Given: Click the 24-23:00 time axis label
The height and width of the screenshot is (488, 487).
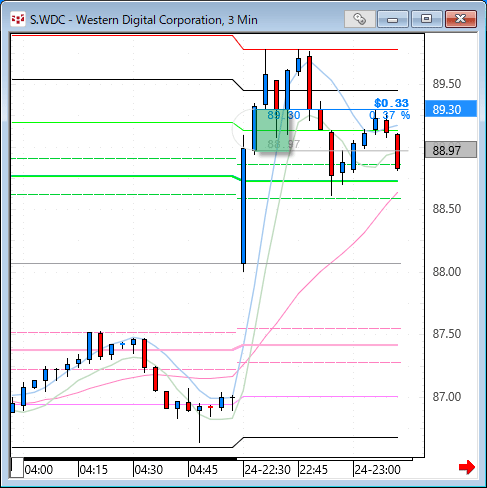Looking at the screenshot, I should [x=377, y=470].
